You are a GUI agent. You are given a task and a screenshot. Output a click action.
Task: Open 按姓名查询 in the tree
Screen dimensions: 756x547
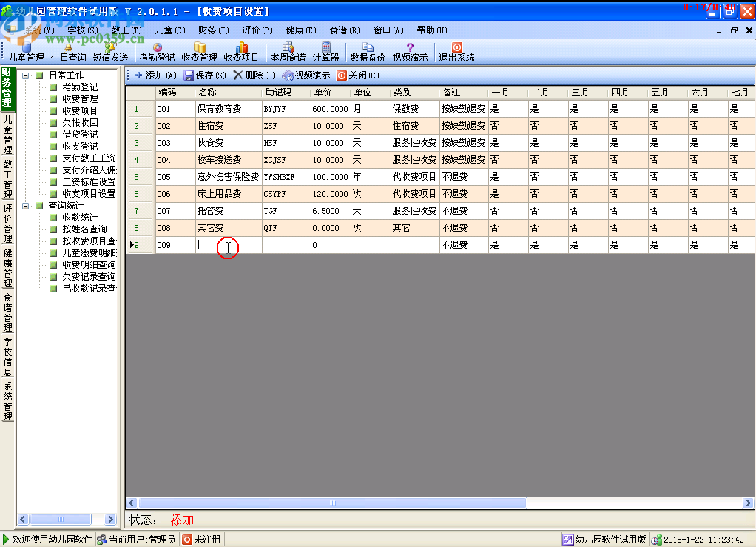click(84, 229)
